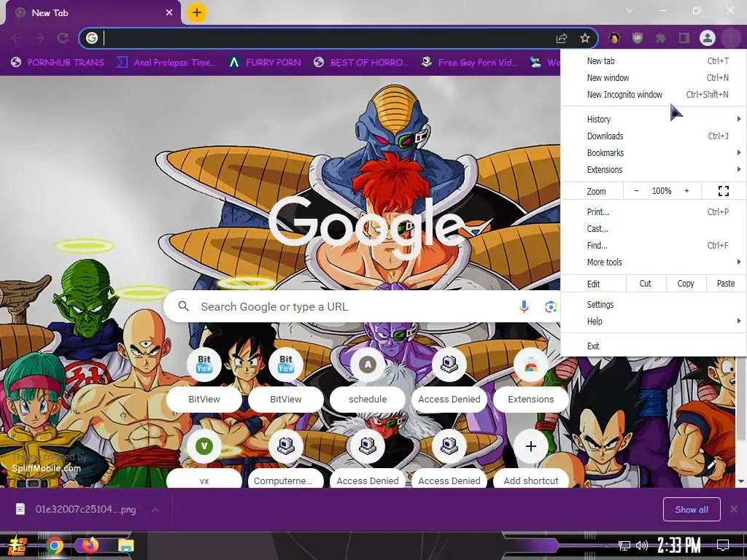Choose Find... in the menu
This screenshot has width=747, height=560.
click(x=654, y=246)
